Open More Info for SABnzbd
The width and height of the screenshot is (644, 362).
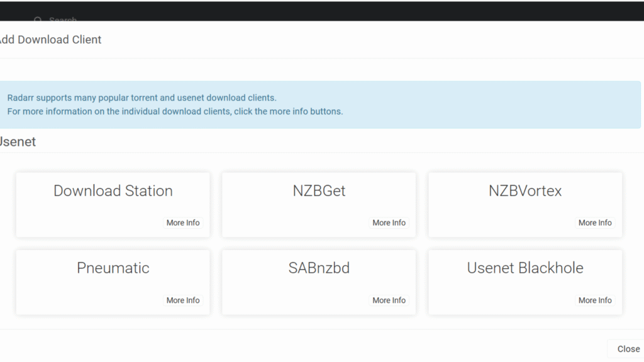[x=389, y=300]
